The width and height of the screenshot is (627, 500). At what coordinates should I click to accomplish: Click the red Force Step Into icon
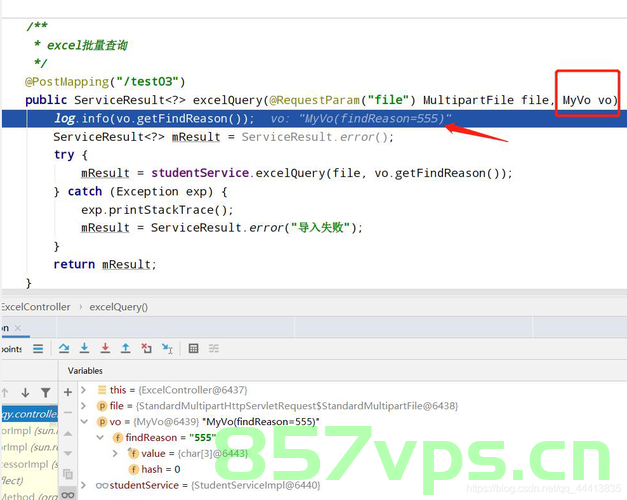[x=105, y=348]
